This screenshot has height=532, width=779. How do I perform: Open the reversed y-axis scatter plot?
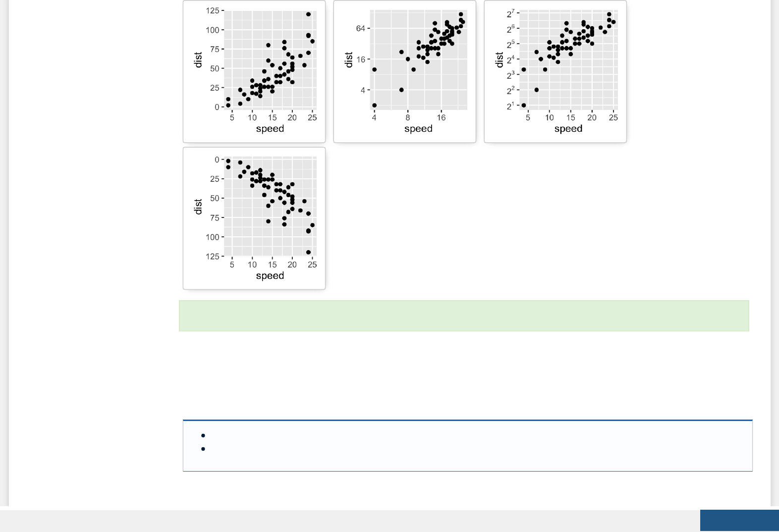coord(254,218)
